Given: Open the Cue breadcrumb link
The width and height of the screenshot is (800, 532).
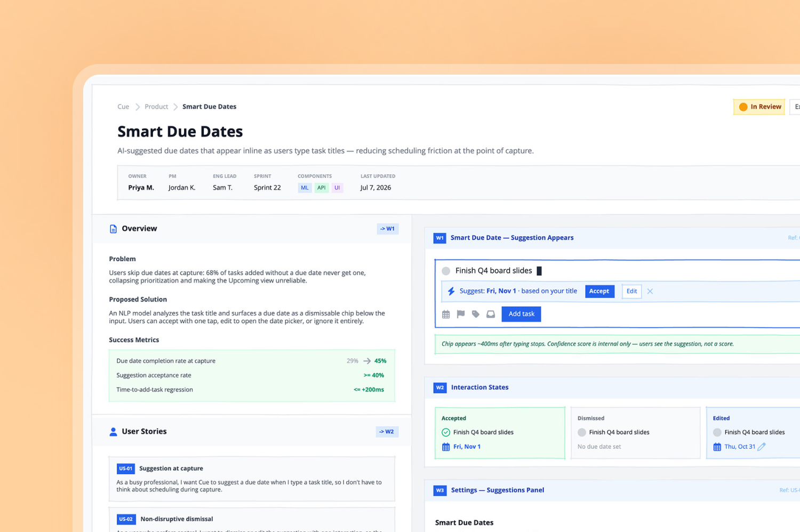Looking at the screenshot, I should [123, 107].
